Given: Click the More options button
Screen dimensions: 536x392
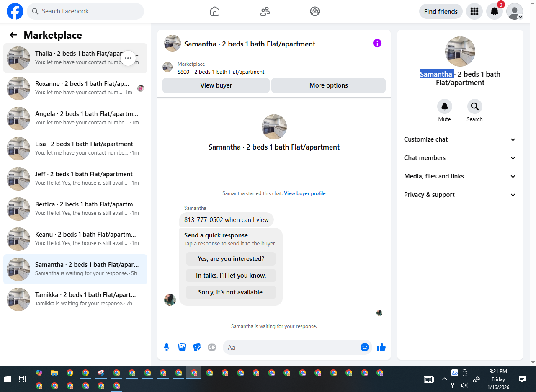Looking at the screenshot, I should point(329,85).
